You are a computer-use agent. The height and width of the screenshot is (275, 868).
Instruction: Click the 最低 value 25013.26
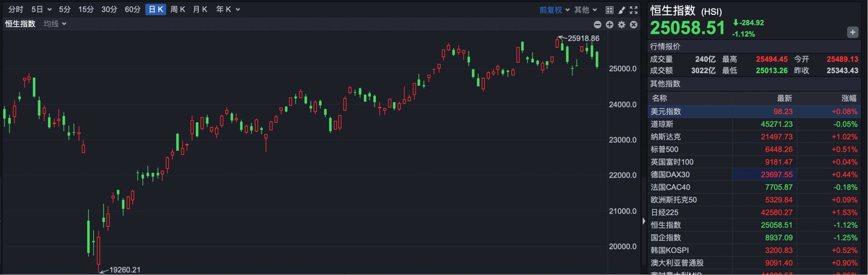tap(772, 71)
